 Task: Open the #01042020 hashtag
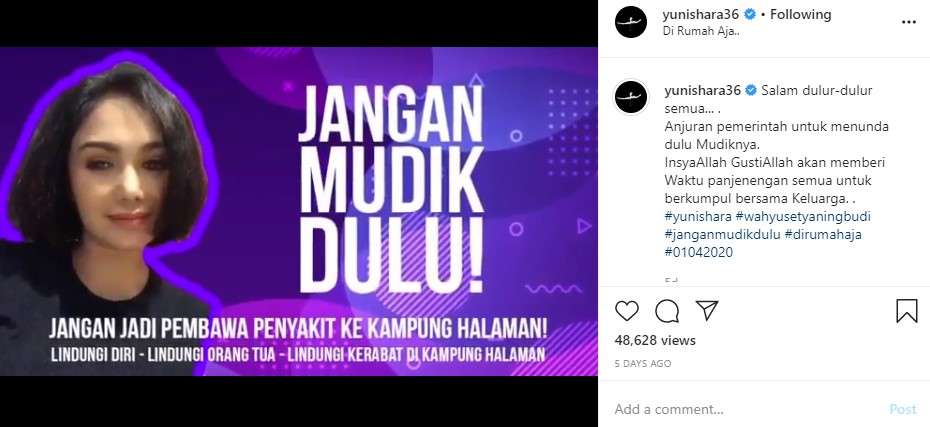coord(699,252)
